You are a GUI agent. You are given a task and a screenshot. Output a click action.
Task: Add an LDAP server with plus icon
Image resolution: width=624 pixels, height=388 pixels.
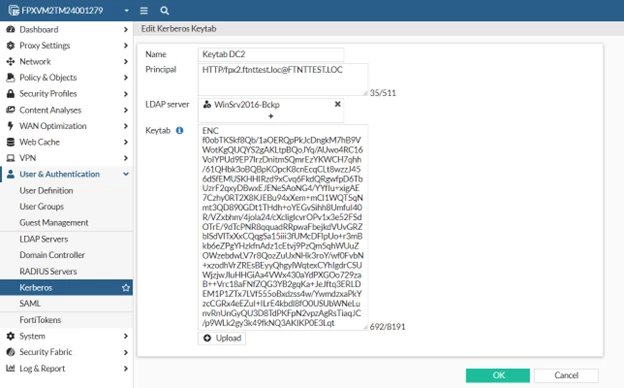click(x=271, y=116)
